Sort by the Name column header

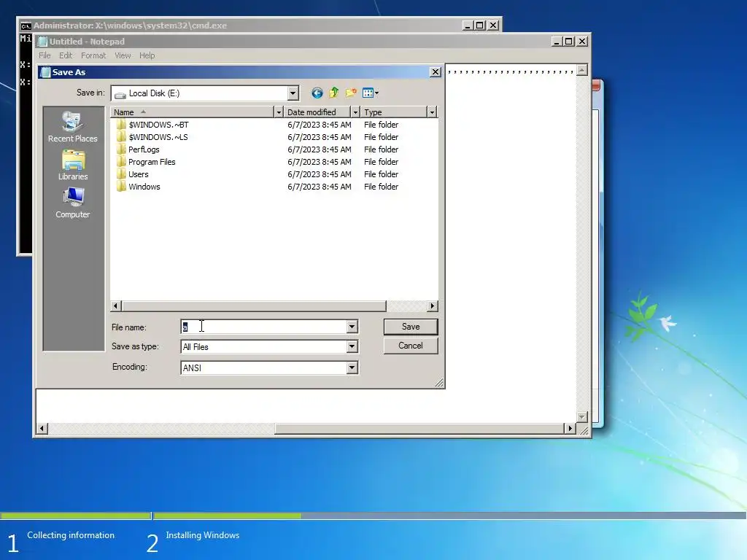193,112
